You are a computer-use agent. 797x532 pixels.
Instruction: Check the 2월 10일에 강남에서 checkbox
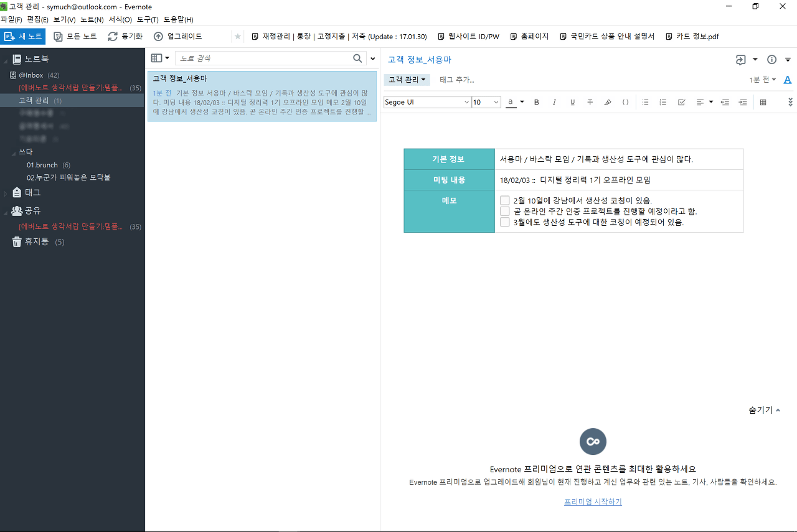click(505, 200)
